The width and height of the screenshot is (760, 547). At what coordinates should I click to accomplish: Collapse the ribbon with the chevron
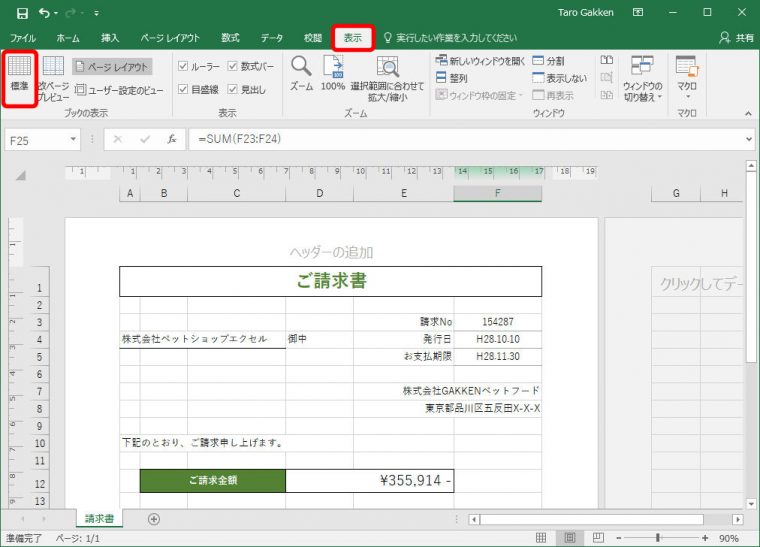click(x=748, y=113)
